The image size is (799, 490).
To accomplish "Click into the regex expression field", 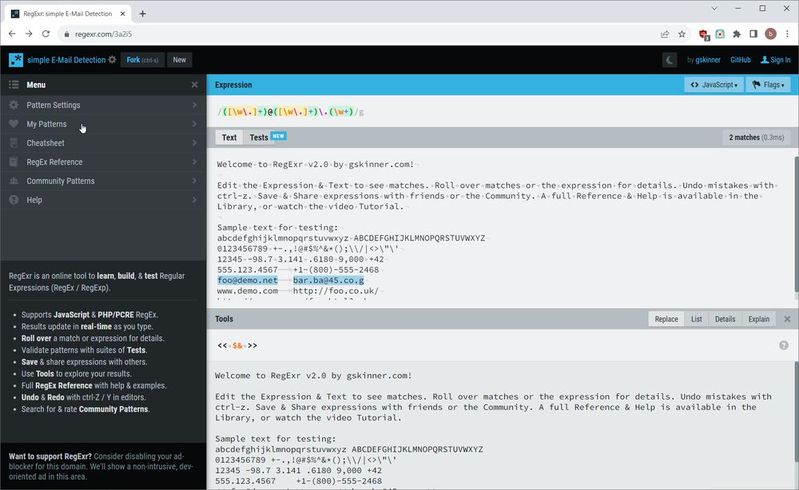I will (502, 112).
